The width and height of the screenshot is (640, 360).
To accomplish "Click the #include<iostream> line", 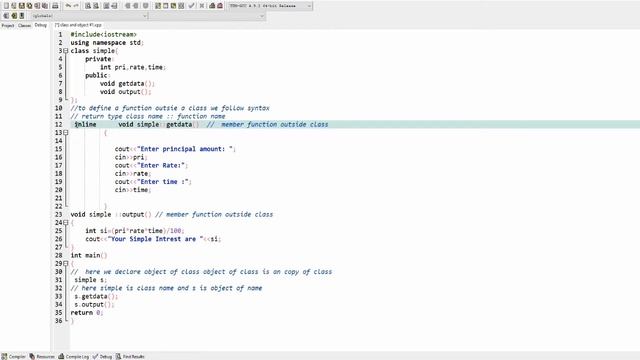I will tap(104, 34).
